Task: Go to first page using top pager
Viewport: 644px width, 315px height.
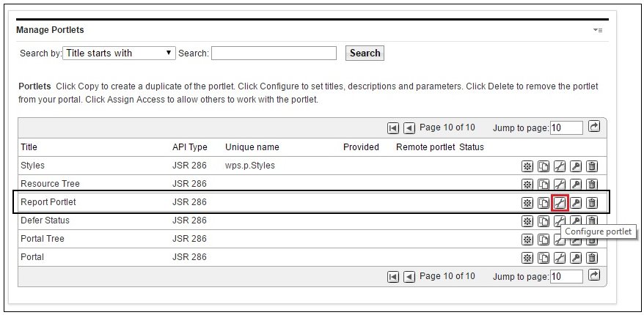Action: (x=393, y=128)
